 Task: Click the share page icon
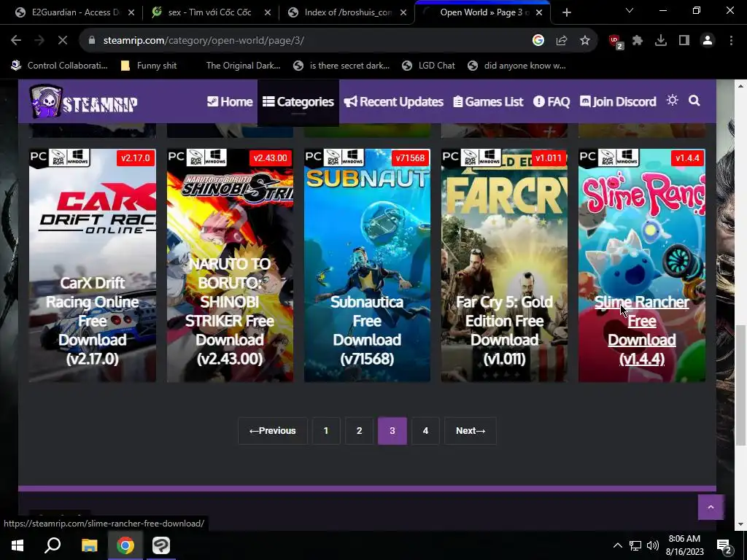click(x=562, y=41)
